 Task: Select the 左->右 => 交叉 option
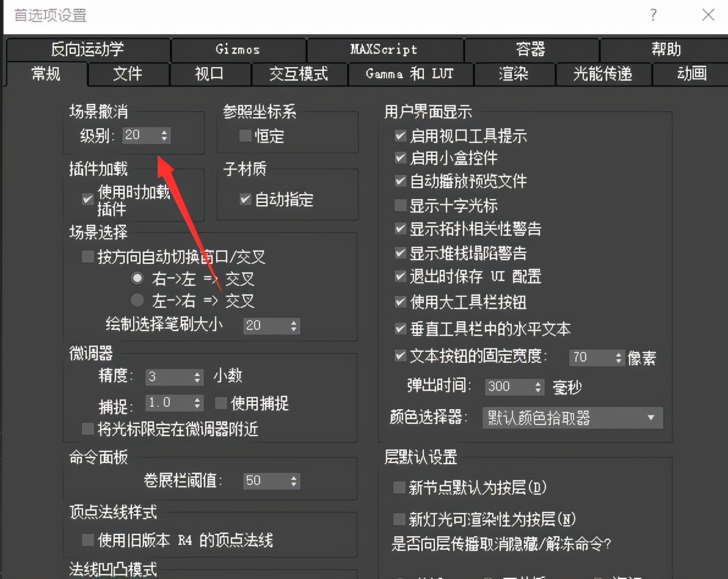pyautogui.click(x=137, y=300)
